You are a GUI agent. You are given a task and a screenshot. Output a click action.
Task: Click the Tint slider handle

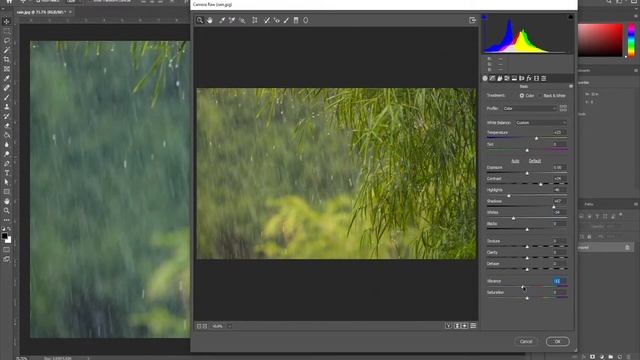pos(527,150)
